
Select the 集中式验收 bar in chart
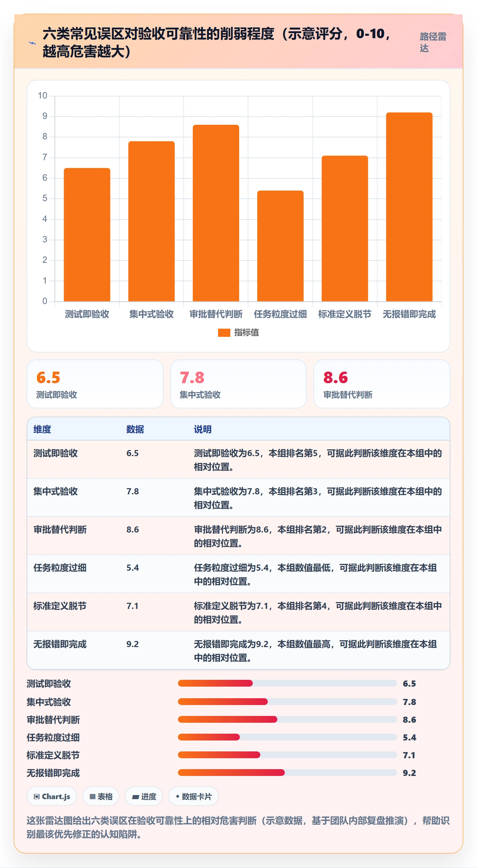tap(151, 221)
